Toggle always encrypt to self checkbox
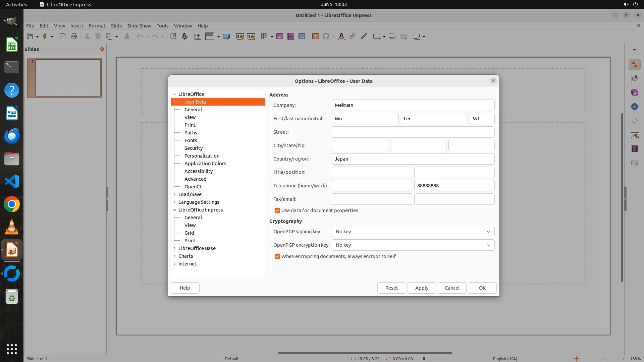This screenshot has width=644, height=362. coord(277,256)
